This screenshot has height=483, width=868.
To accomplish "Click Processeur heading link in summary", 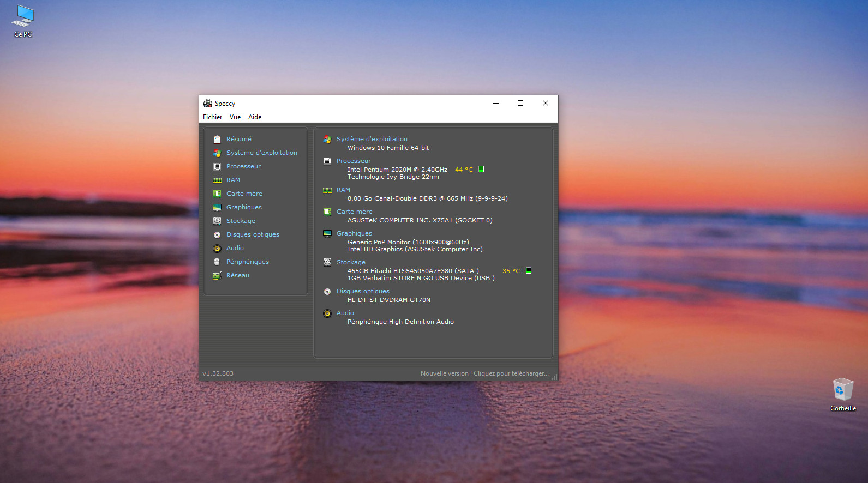I will click(x=354, y=161).
